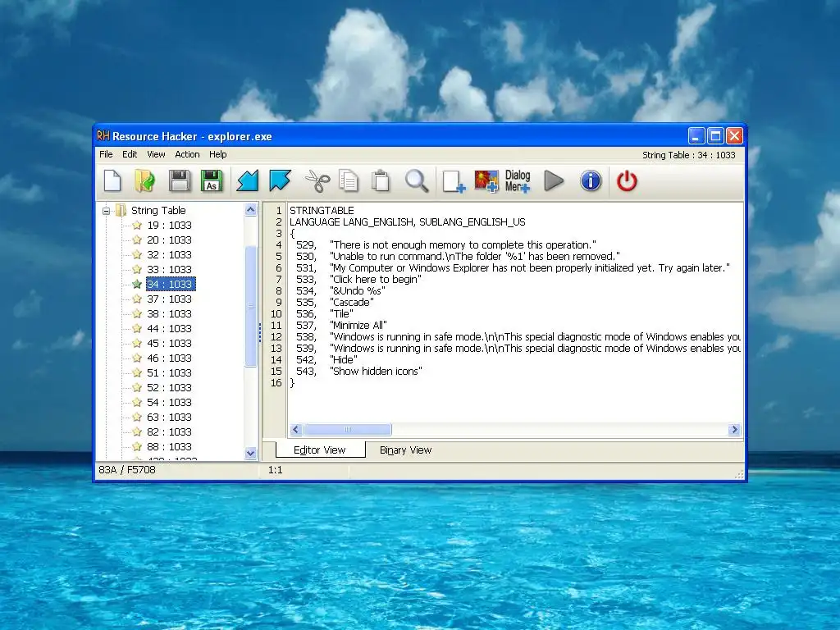Open the Help menu
Viewport: 840px width, 630px height.
(x=218, y=154)
